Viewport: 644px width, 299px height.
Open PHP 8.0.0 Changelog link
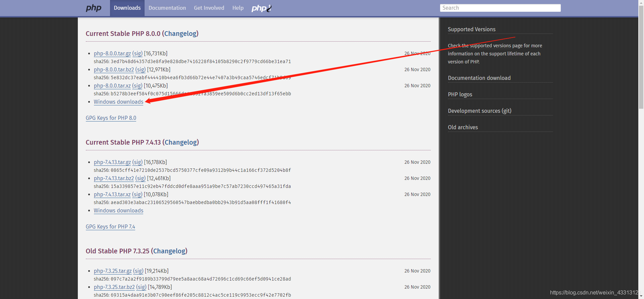click(x=181, y=34)
